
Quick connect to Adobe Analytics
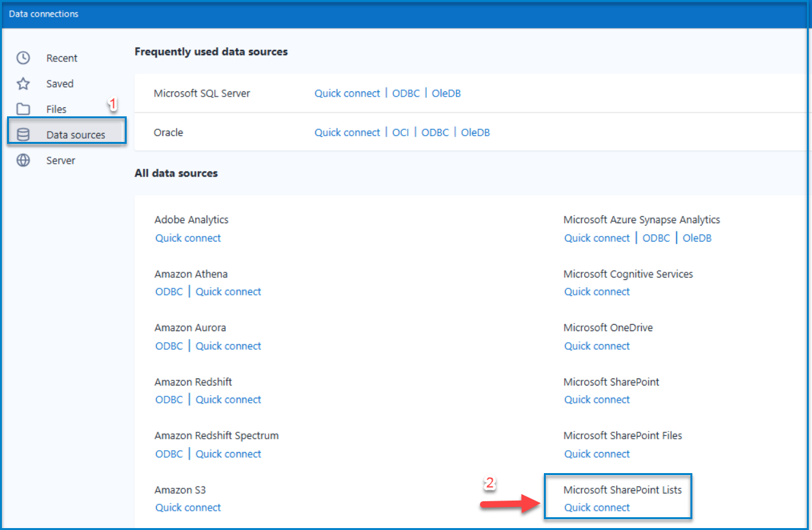188,238
